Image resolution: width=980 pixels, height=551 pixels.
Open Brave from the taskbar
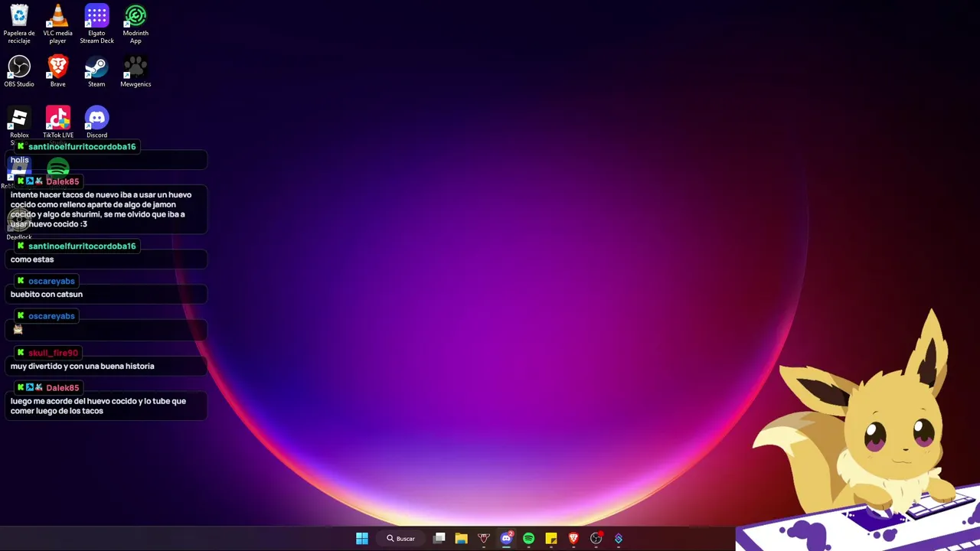point(573,539)
